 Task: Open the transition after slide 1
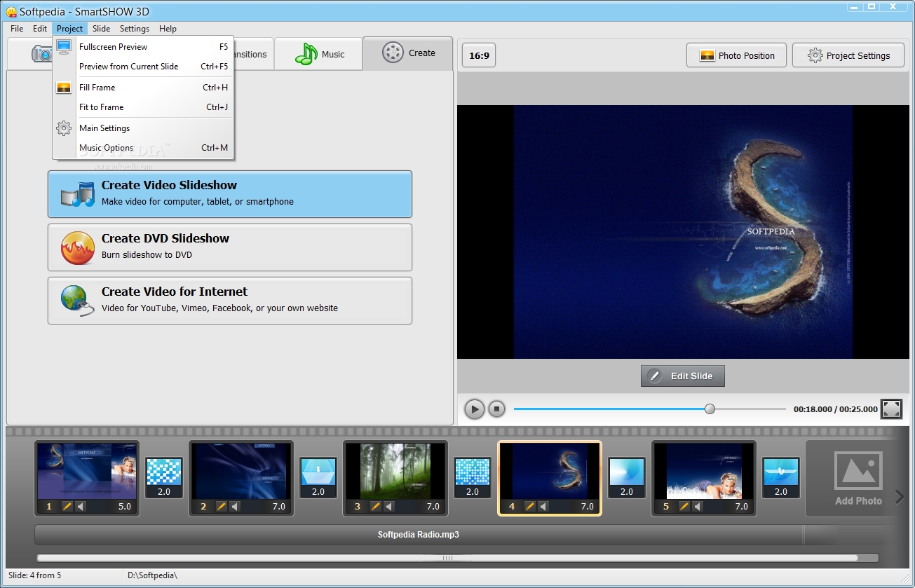click(x=164, y=478)
